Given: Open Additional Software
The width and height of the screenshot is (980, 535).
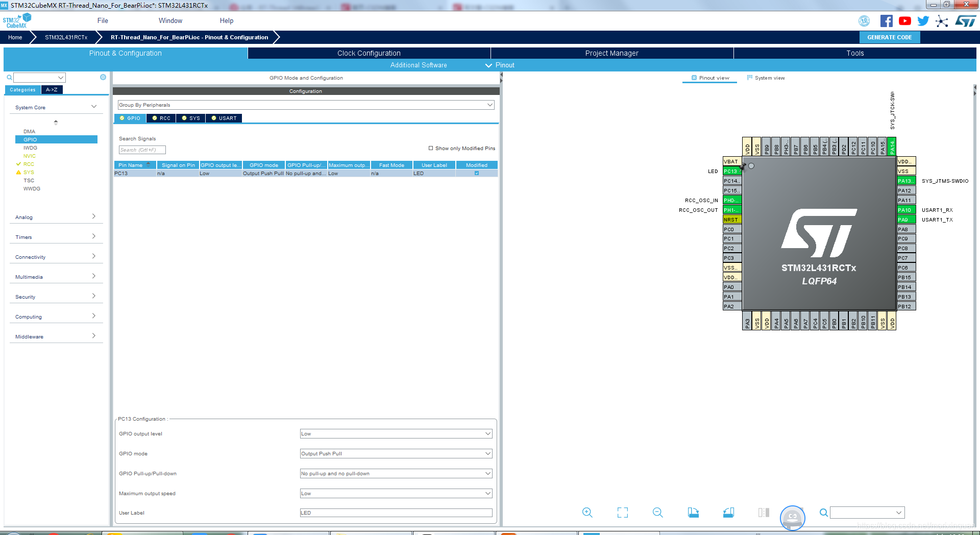Looking at the screenshot, I should point(419,65).
